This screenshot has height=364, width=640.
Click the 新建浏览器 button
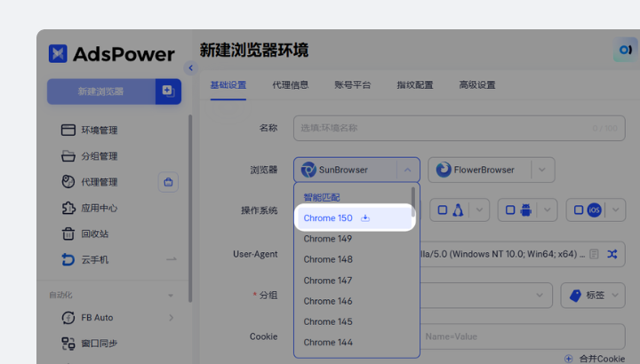[100, 91]
